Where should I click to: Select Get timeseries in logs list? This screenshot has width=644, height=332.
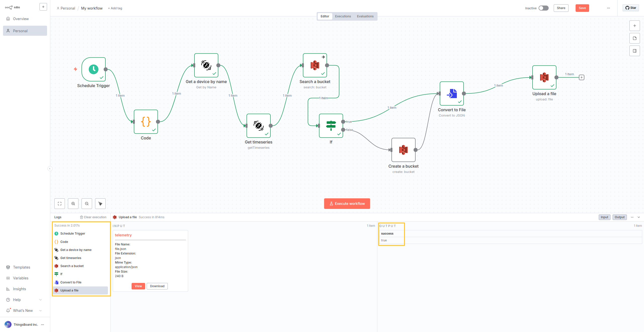point(71,258)
